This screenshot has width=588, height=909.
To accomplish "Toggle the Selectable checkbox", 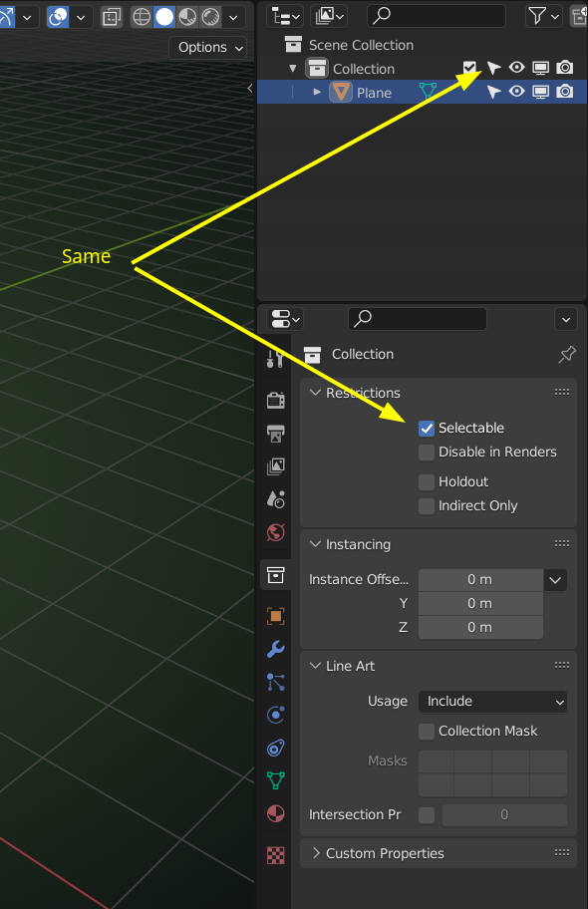I will 427,429.
